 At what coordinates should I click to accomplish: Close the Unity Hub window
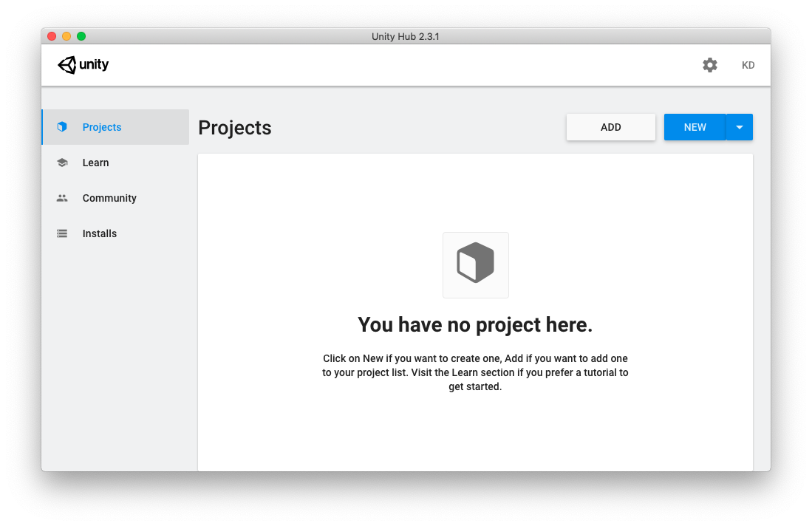coord(52,36)
